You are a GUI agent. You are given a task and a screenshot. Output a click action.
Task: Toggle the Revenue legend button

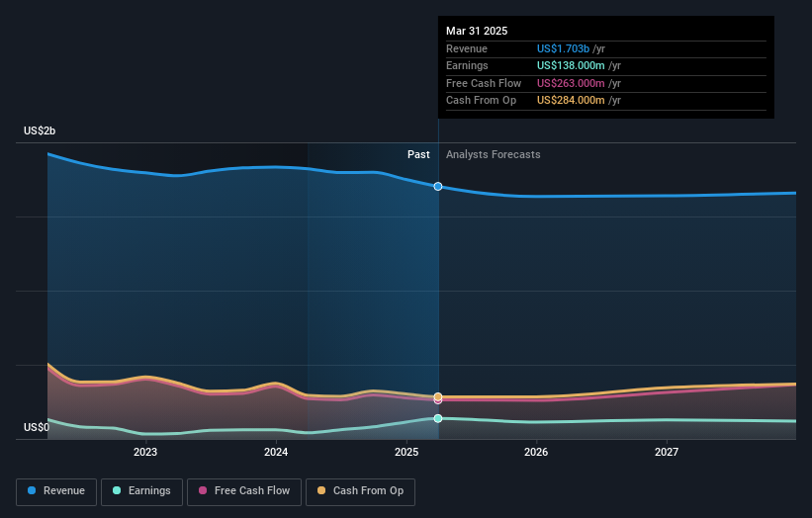[x=56, y=491]
